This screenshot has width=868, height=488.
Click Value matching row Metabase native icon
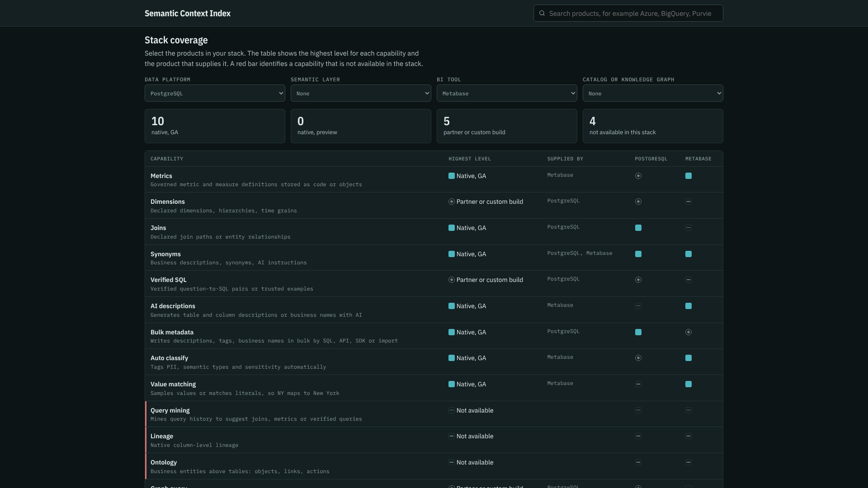(689, 384)
